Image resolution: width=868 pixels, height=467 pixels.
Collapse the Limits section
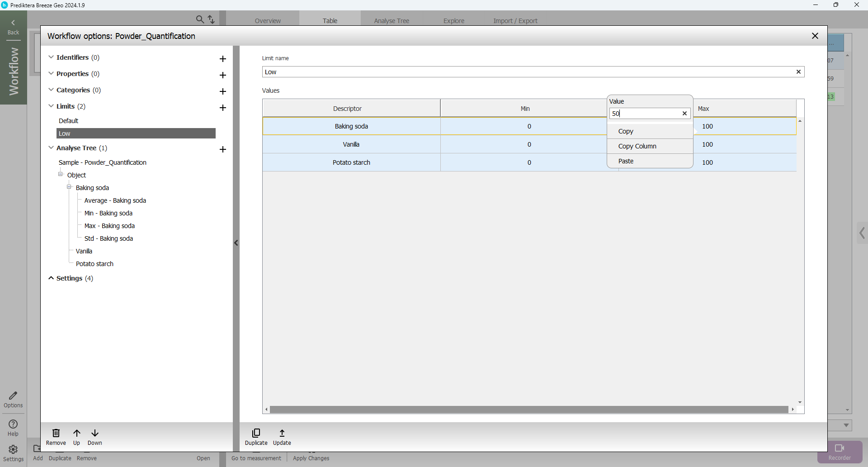(51, 106)
